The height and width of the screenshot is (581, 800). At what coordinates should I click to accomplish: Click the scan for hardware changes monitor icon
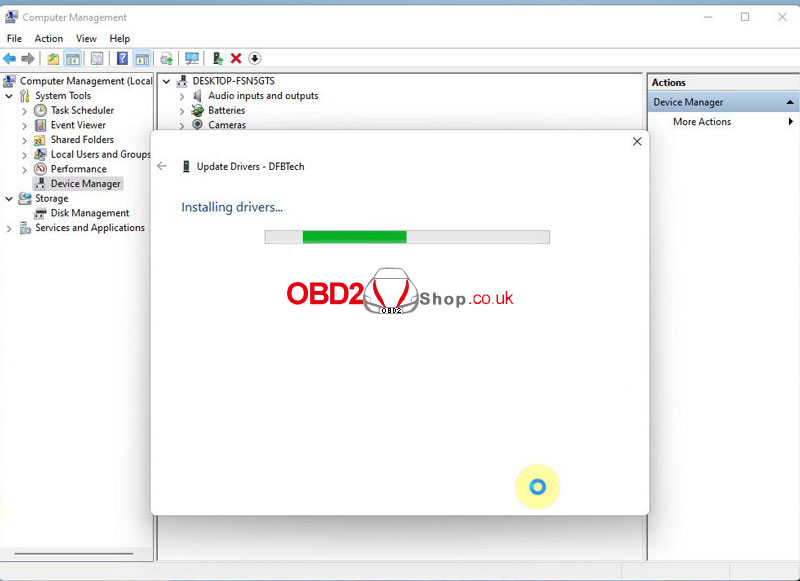click(x=192, y=59)
